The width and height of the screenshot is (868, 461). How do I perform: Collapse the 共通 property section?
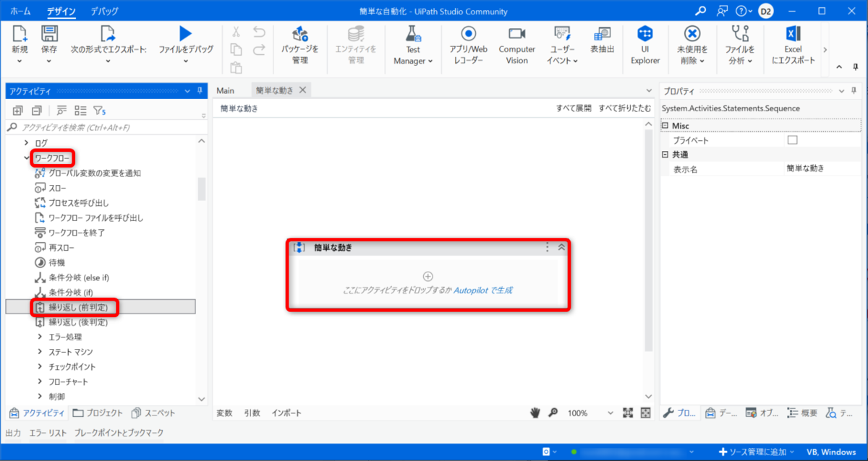pos(665,155)
